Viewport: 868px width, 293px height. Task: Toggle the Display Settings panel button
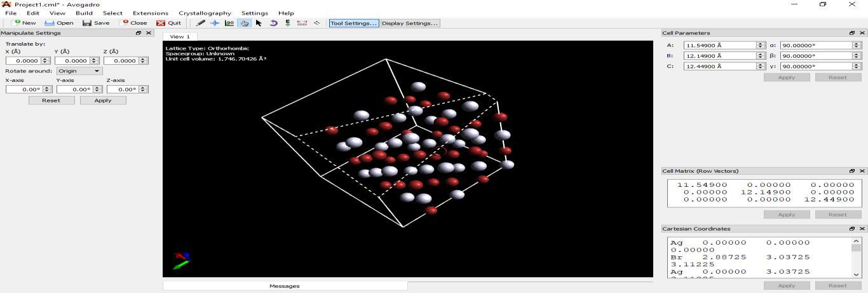click(410, 23)
